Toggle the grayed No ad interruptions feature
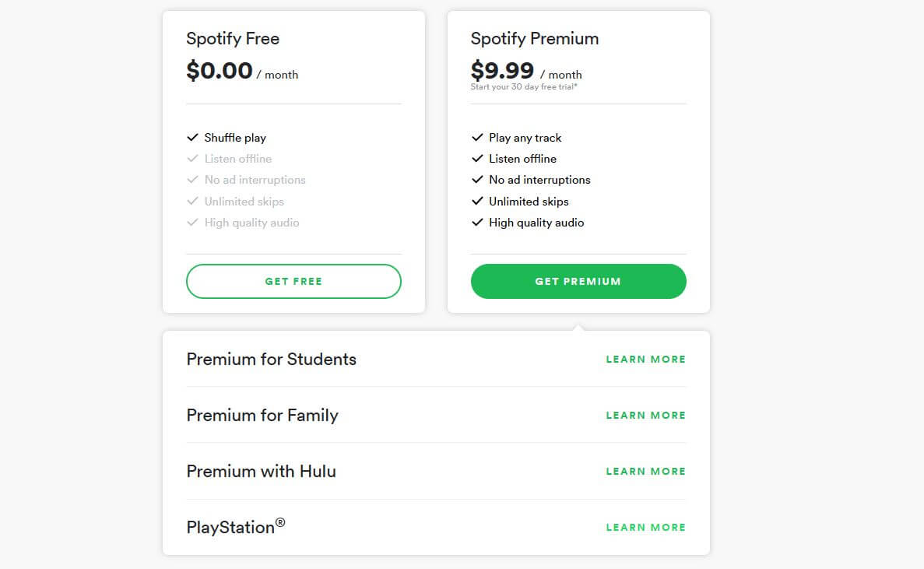924x569 pixels. tap(192, 180)
